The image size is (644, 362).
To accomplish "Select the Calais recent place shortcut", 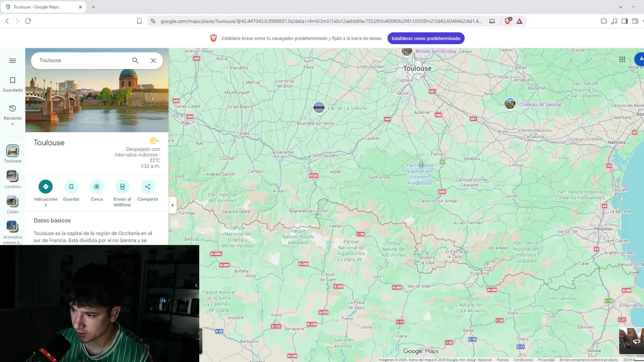I will [13, 205].
